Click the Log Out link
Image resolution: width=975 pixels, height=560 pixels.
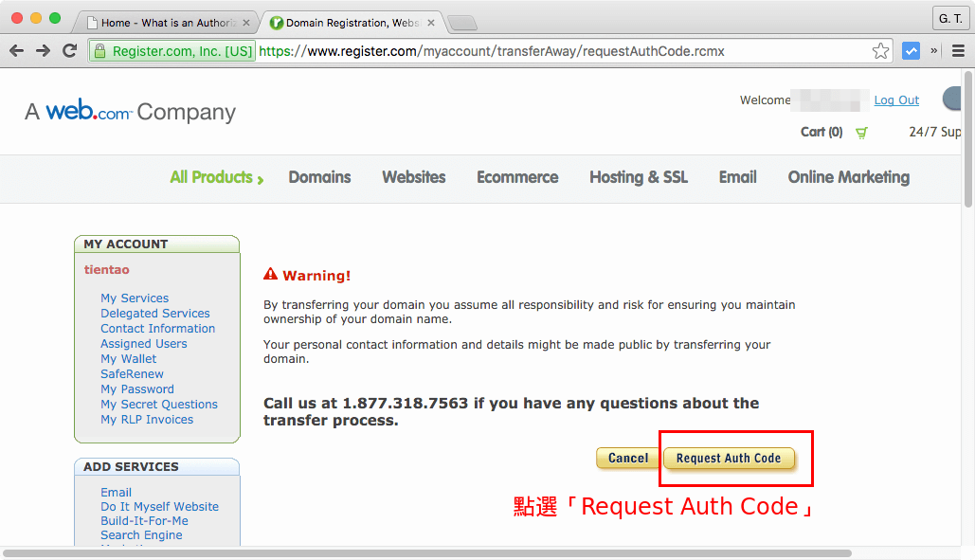pyautogui.click(x=895, y=99)
